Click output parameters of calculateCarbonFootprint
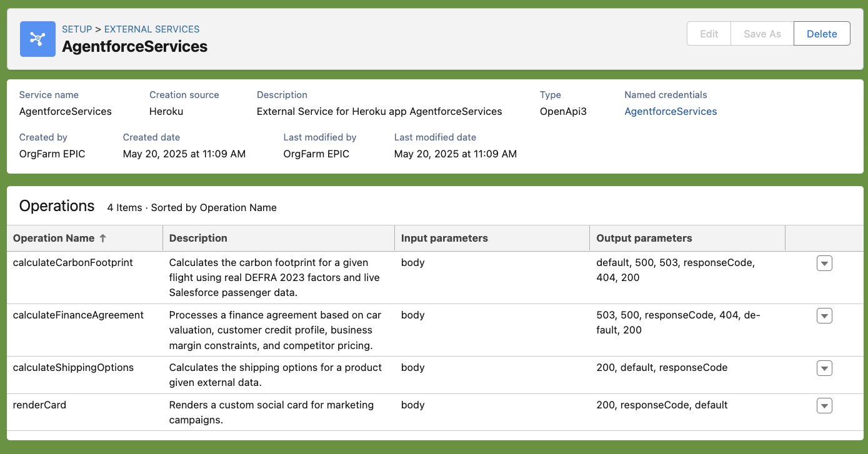 click(676, 270)
